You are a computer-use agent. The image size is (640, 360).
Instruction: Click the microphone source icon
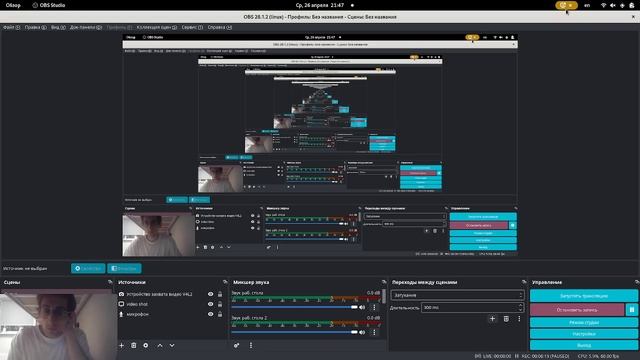[x=121, y=314]
